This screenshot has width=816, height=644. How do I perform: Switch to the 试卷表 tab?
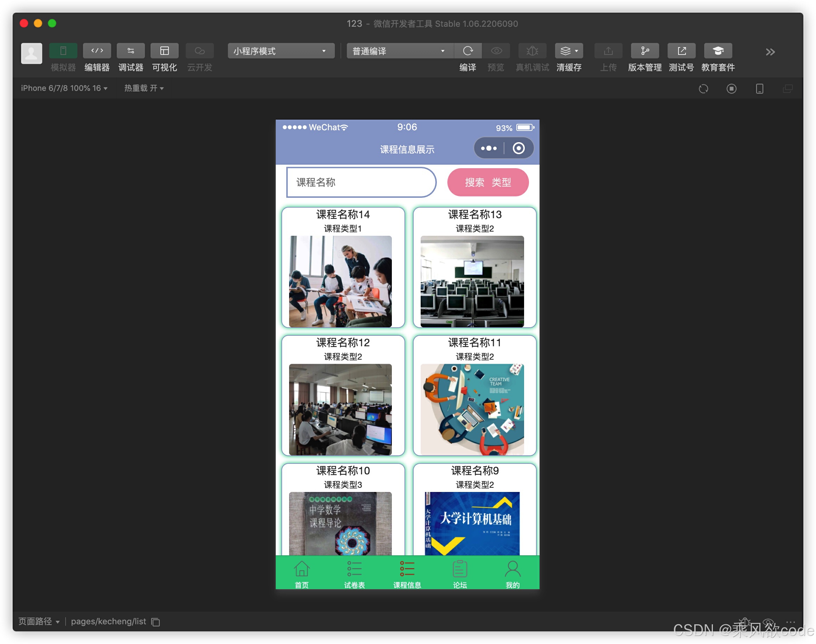[x=354, y=574]
